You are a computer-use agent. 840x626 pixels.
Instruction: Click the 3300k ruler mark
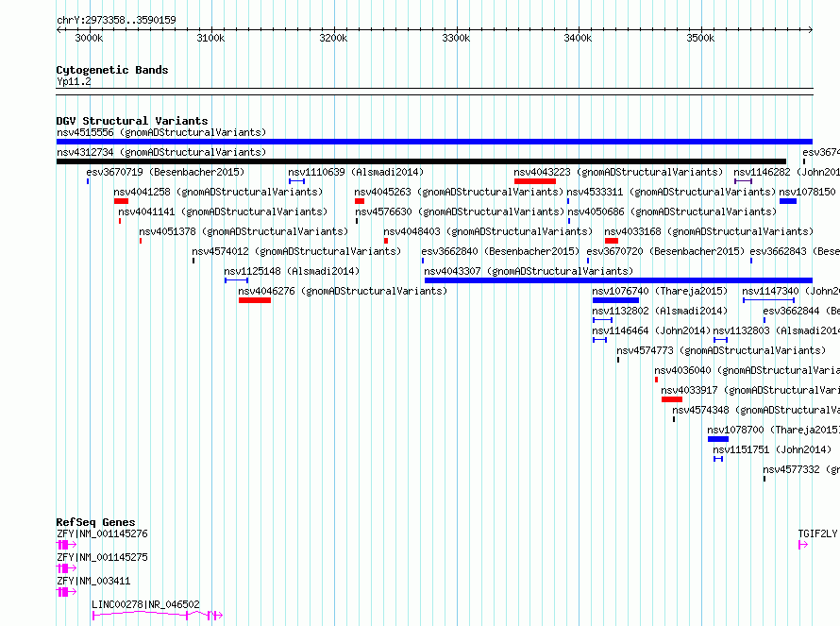coord(456,38)
